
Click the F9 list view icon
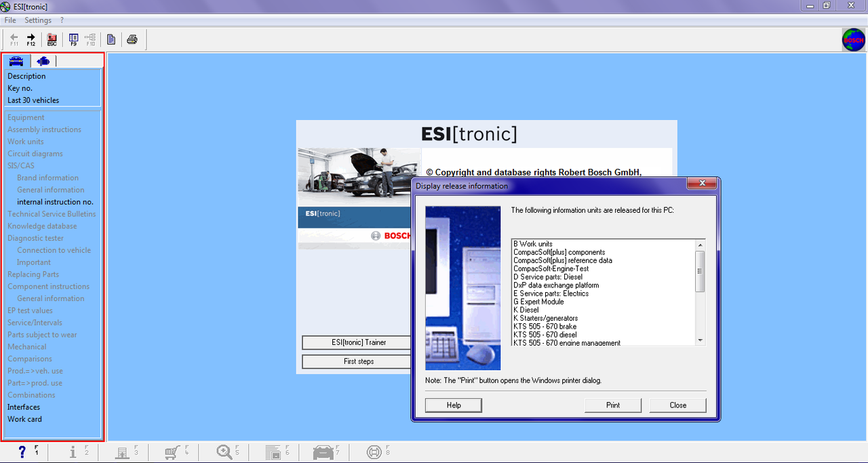tap(73, 39)
